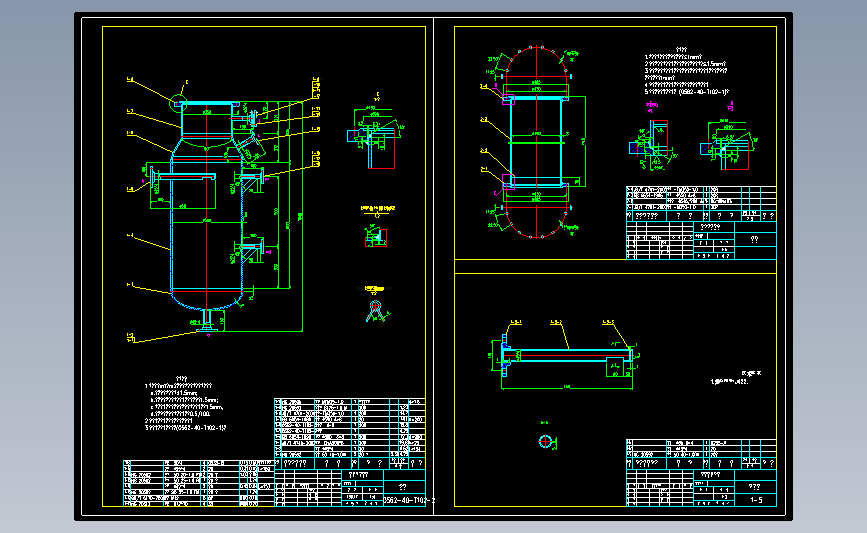Select the magenta box at cylinder top-left corner
The image size is (867, 533).
click(508, 100)
